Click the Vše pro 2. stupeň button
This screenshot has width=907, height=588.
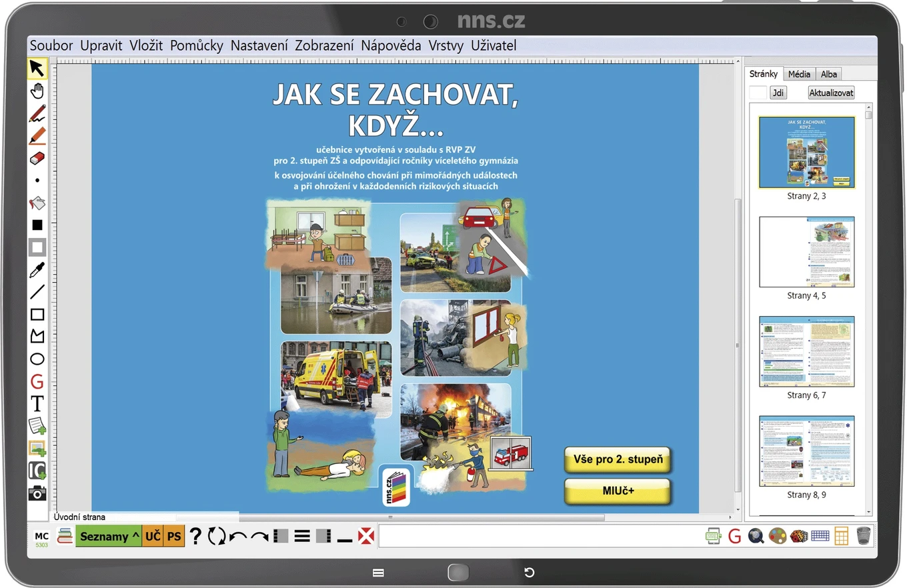tap(618, 460)
